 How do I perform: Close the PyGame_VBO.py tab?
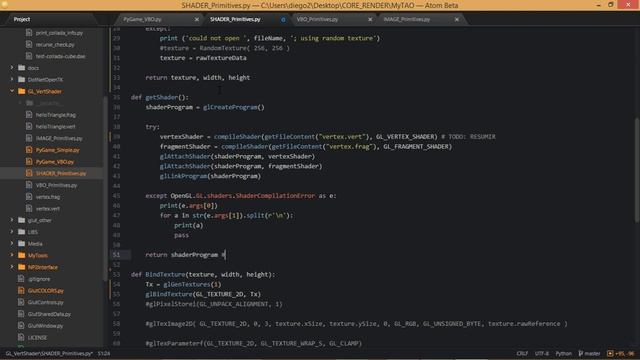197,19
